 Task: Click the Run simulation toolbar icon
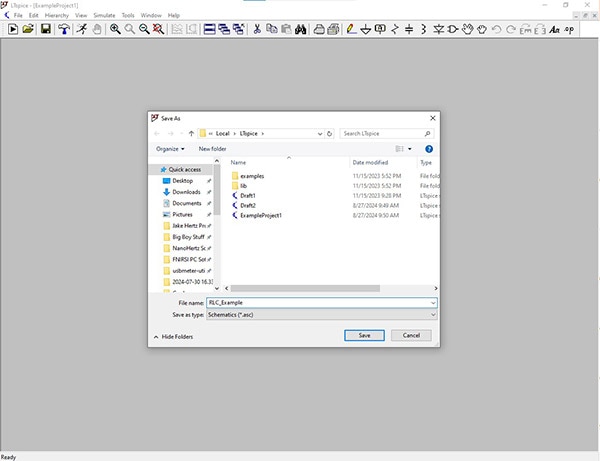[80, 29]
